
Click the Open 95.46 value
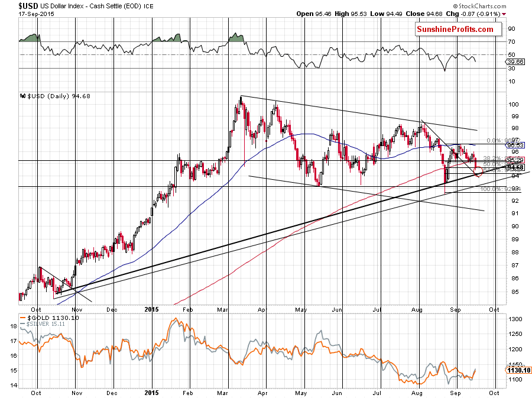[314, 14]
